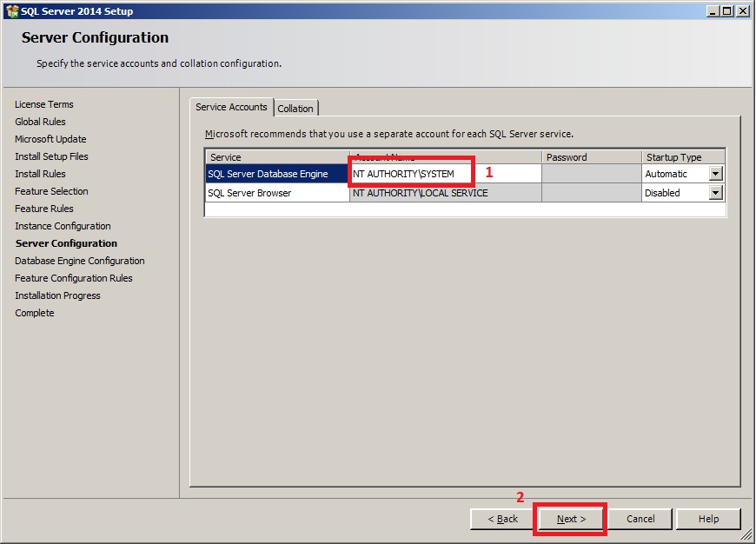The width and height of the screenshot is (756, 544).
Task: Minimize the SQL Server 2014 Setup window
Action: 713,10
